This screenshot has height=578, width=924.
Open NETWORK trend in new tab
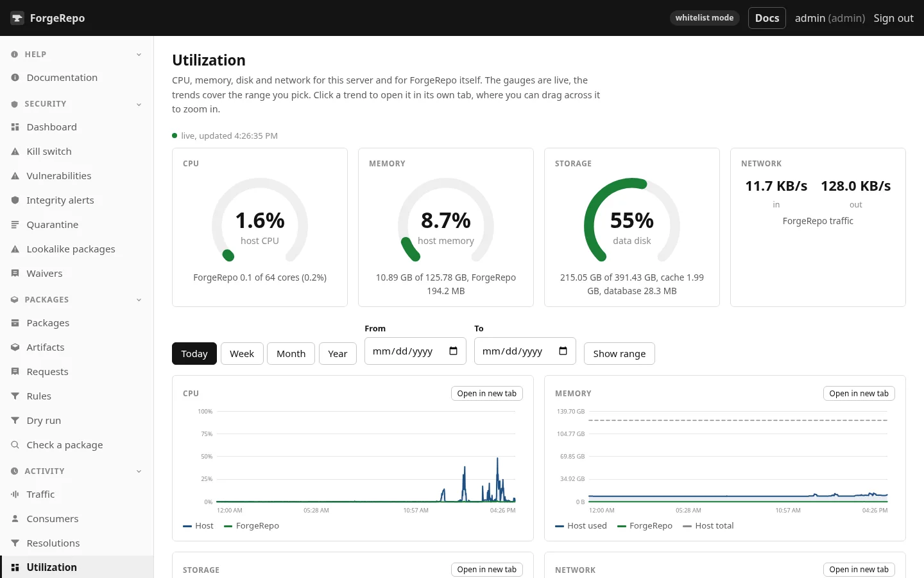coord(859,570)
